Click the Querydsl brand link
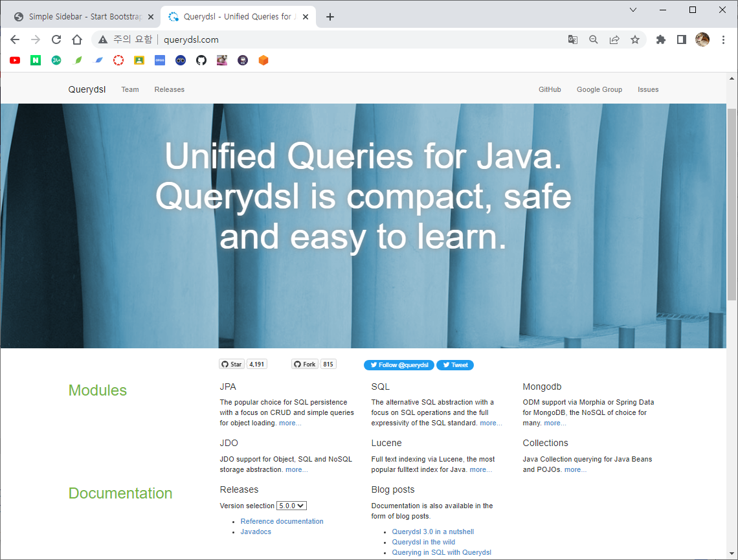 87,89
